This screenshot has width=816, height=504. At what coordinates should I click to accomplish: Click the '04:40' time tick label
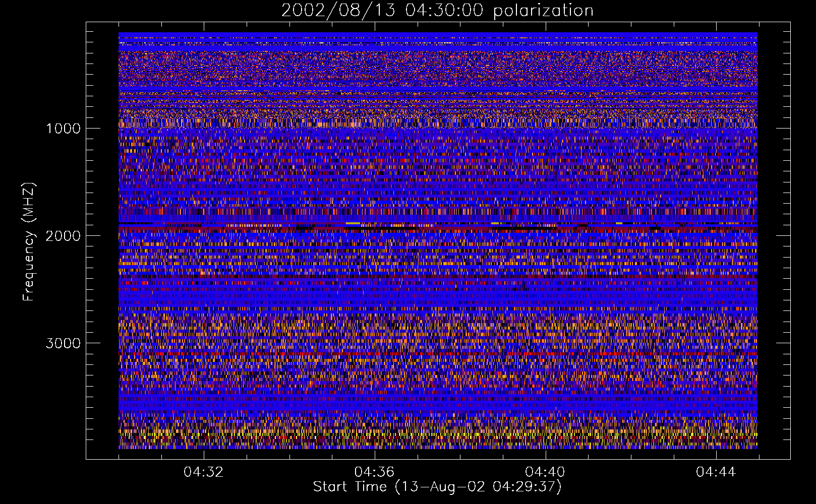click(x=545, y=472)
